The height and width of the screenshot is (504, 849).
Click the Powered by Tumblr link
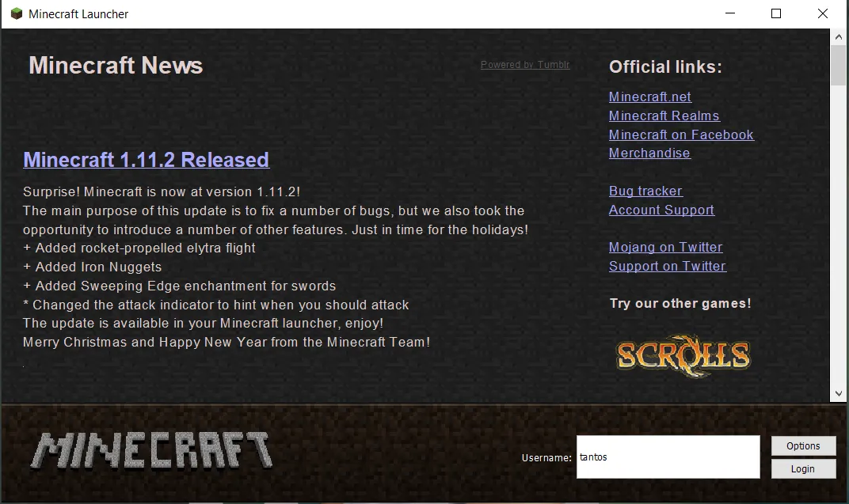pos(525,64)
